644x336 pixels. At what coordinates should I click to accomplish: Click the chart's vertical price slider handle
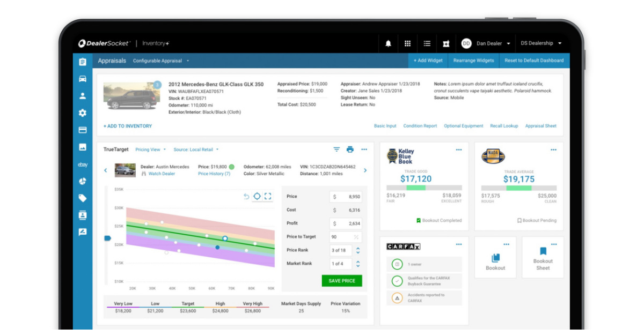click(x=107, y=238)
